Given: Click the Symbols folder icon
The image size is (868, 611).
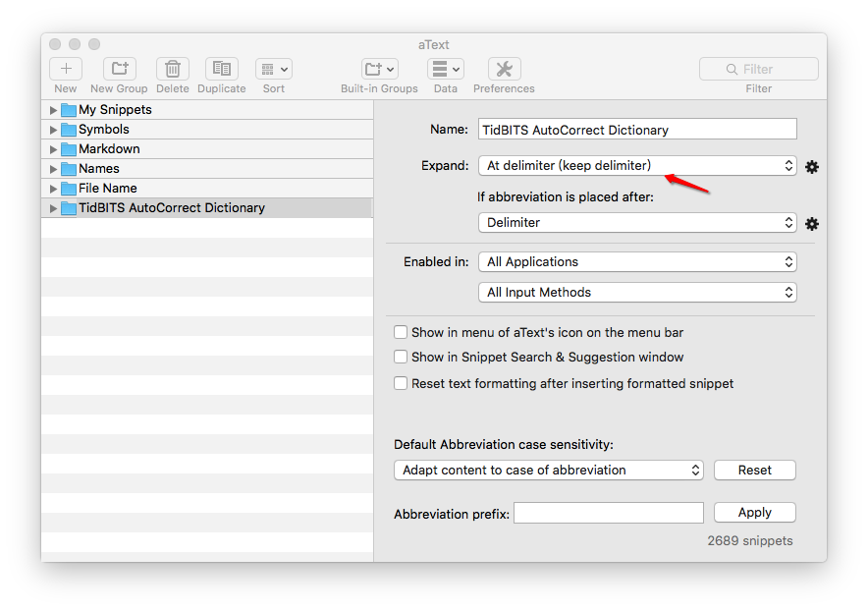Looking at the screenshot, I should point(69,130).
